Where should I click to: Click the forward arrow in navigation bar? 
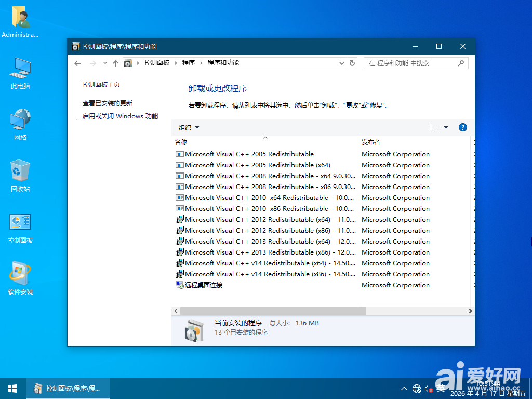pyautogui.click(x=92, y=63)
